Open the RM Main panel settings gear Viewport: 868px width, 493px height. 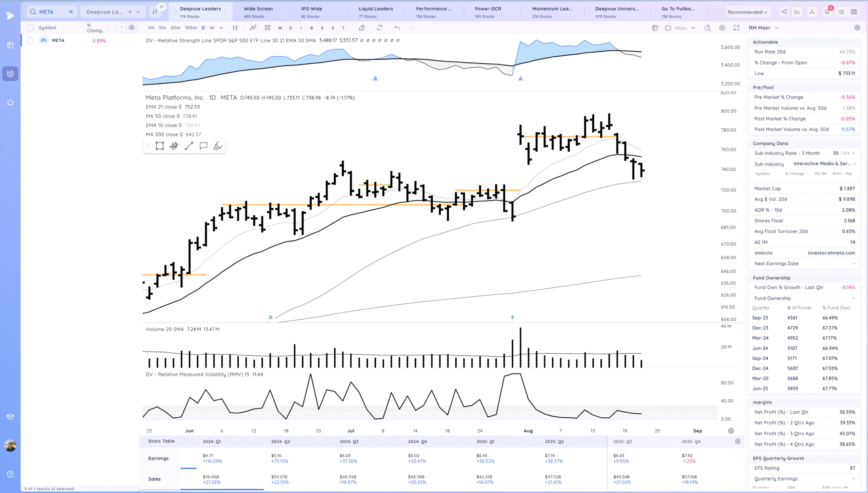tap(857, 27)
